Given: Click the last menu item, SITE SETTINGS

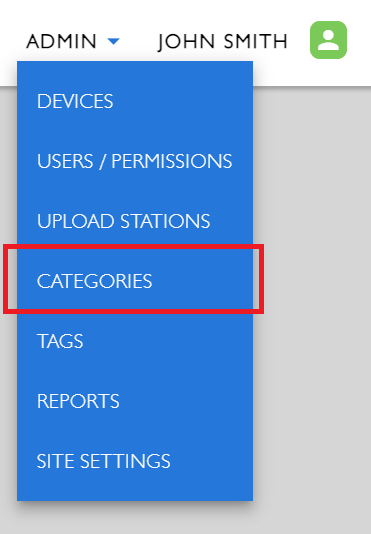Looking at the screenshot, I should click(103, 461).
